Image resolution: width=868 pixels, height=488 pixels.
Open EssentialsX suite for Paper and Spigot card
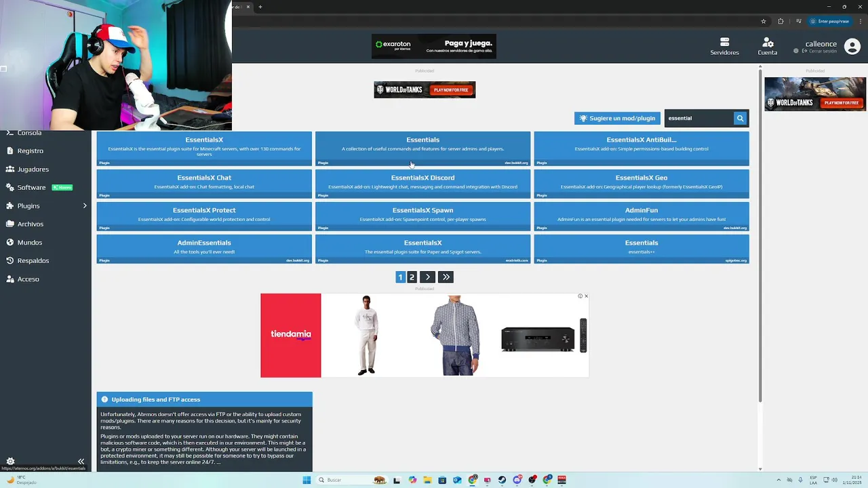tap(422, 249)
